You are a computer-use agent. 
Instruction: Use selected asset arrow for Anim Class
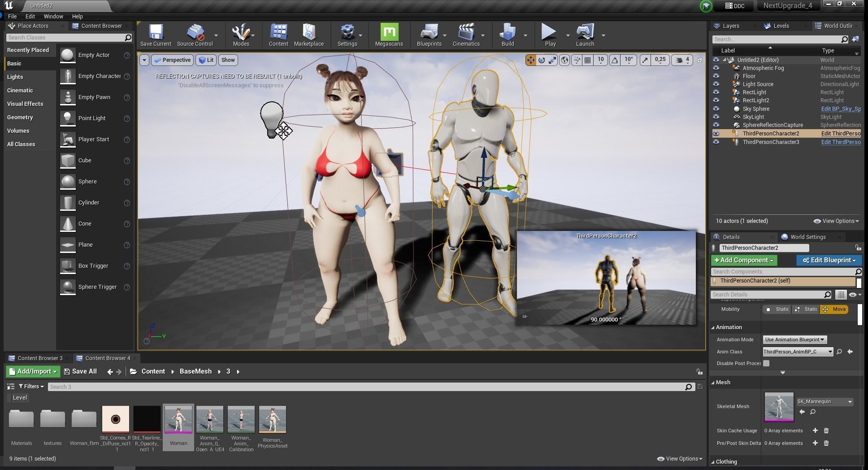click(x=850, y=352)
